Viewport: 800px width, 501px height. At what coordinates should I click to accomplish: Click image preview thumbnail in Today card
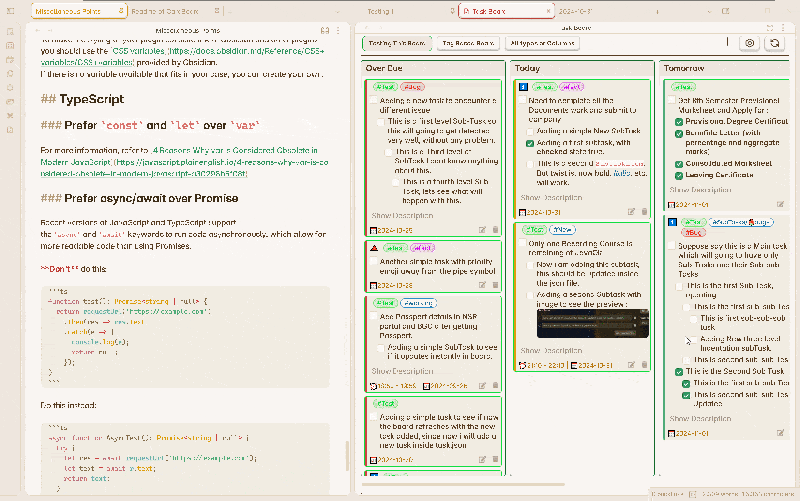tap(592, 323)
